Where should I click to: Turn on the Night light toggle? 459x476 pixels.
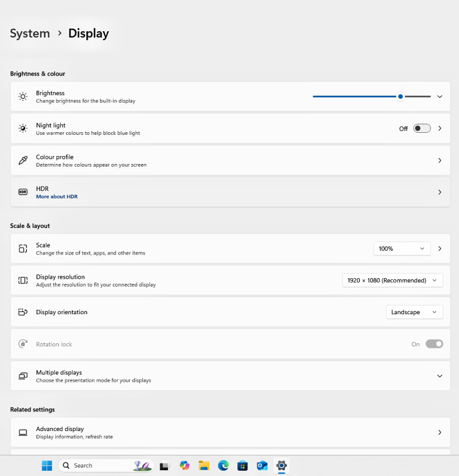[421, 129]
